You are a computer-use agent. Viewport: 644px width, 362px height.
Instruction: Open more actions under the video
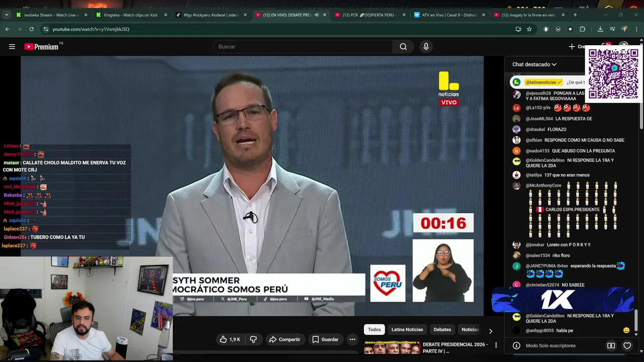pyautogui.click(x=352, y=339)
